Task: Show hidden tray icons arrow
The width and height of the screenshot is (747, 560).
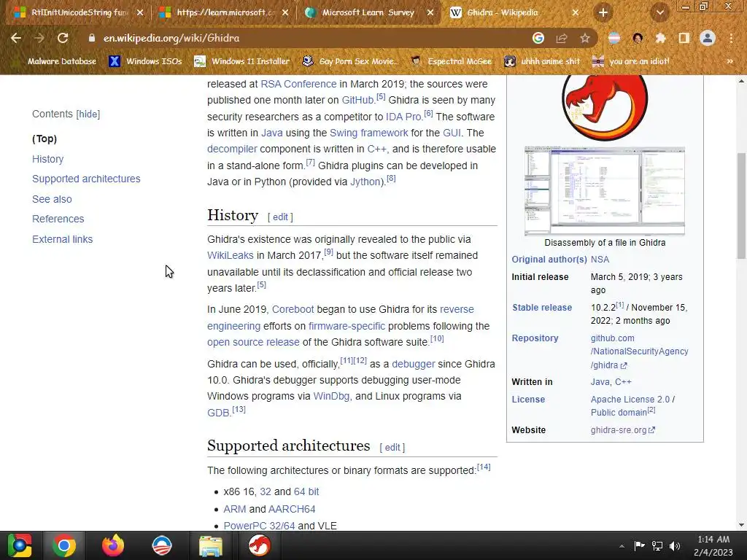Action: 622,546
